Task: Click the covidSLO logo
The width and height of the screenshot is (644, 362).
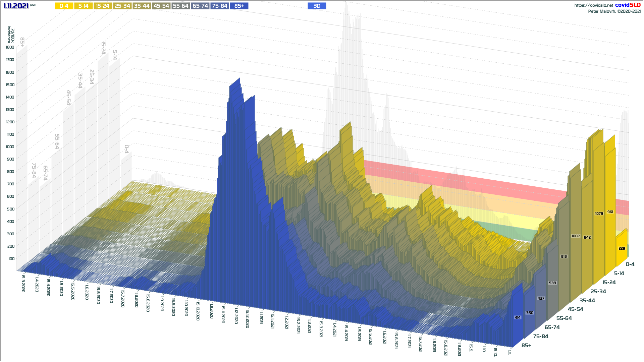Action: click(628, 5)
